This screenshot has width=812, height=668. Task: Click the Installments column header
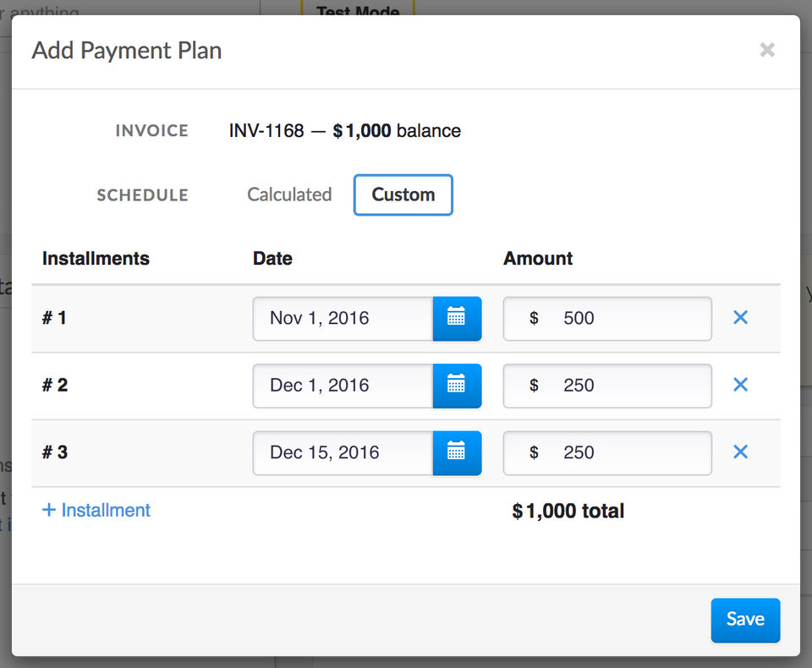(96, 259)
